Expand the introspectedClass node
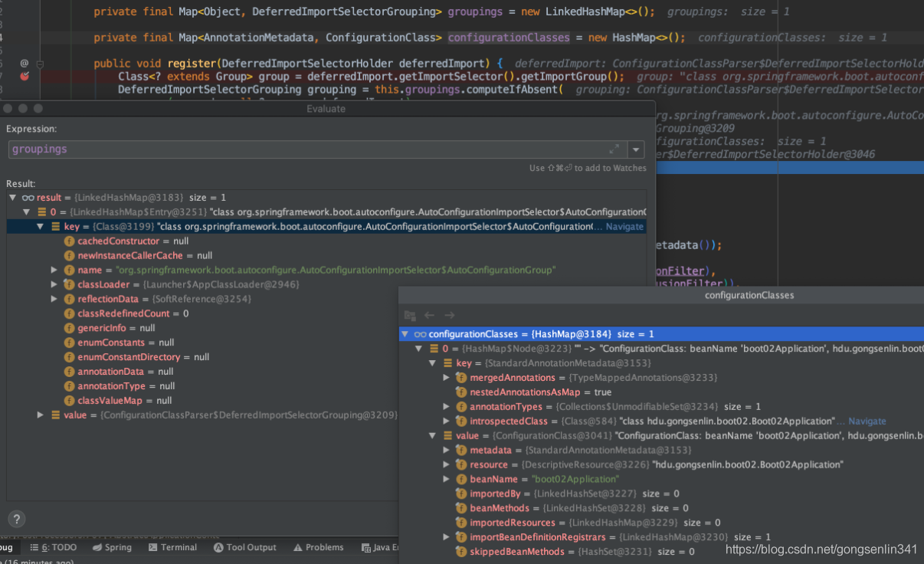Screen dimensions: 924x564 [x=447, y=421]
